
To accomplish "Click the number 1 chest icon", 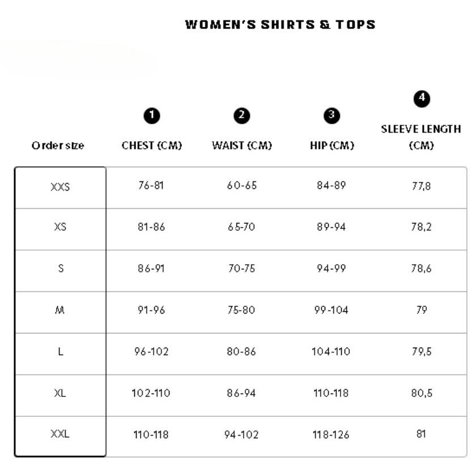I will click(x=151, y=116).
